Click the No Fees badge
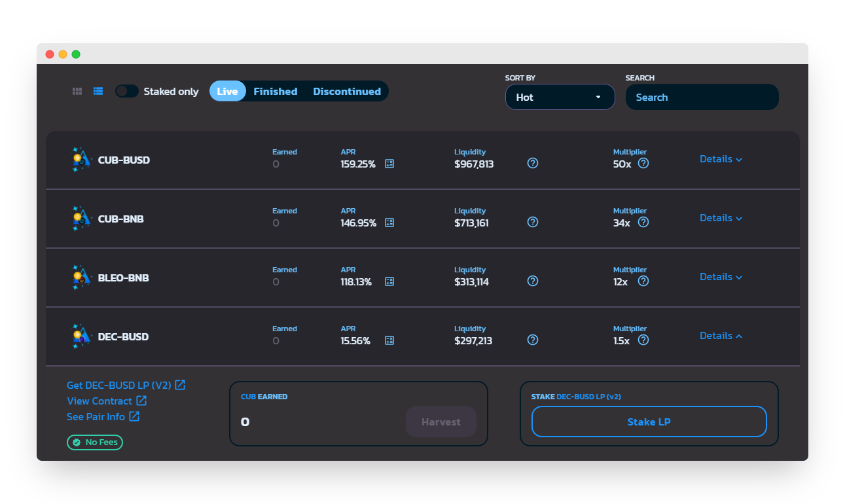Viewport: 845px width, 504px height. coord(95,442)
